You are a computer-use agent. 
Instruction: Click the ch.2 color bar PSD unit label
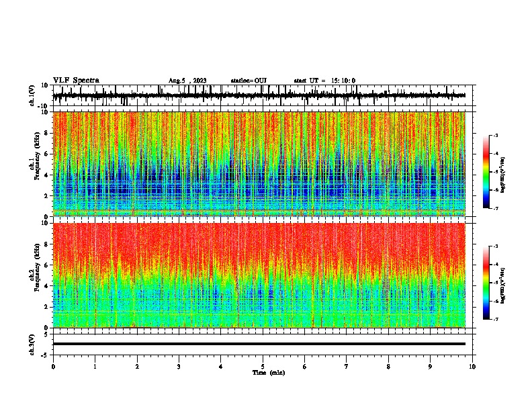(x=502, y=285)
